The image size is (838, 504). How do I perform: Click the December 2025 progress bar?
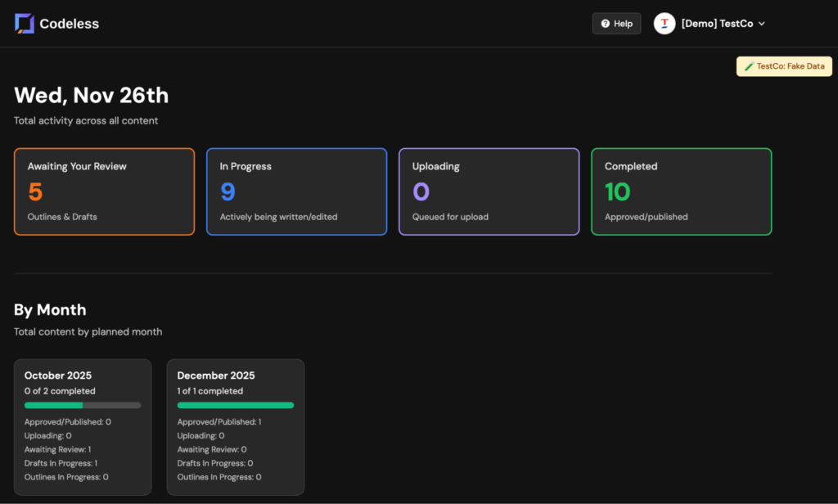236,405
